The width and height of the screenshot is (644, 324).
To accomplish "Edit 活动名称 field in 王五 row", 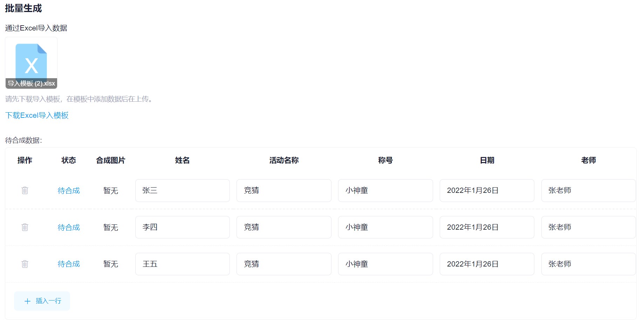I will 284,264.
